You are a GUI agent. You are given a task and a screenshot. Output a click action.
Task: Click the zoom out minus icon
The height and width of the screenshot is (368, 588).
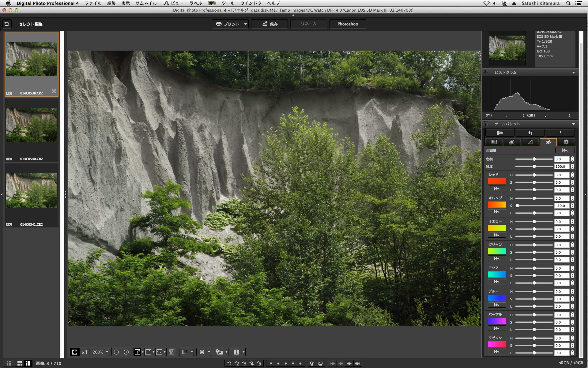click(116, 352)
